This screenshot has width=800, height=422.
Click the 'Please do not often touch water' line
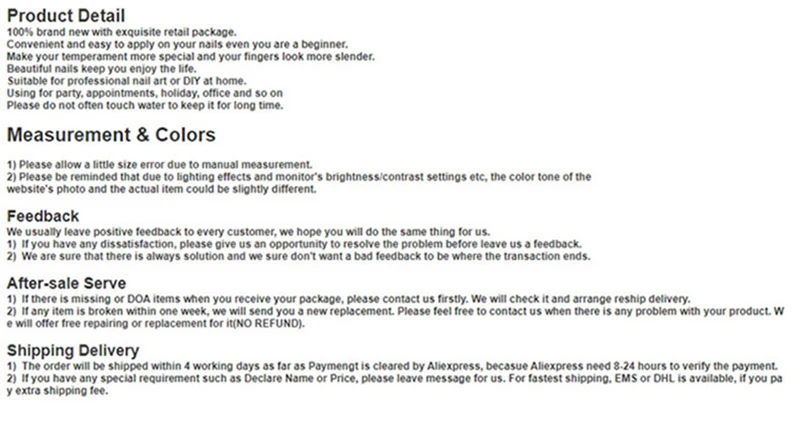click(x=145, y=106)
